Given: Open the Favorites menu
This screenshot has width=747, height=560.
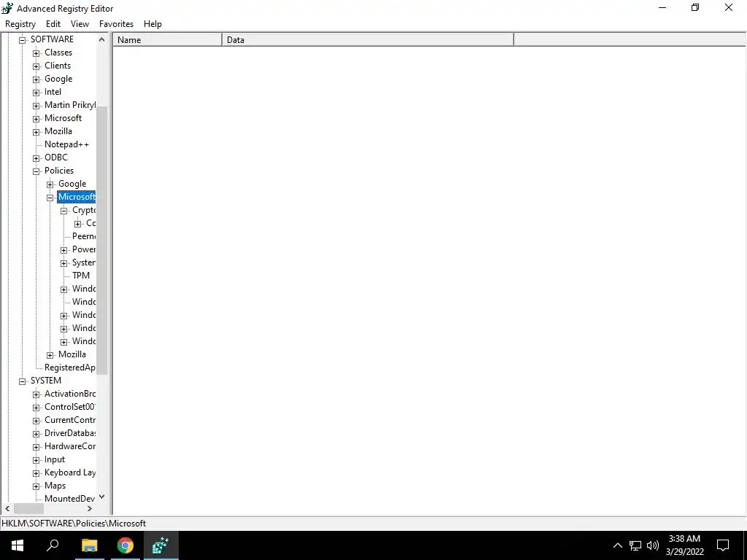Looking at the screenshot, I should [x=116, y=24].
